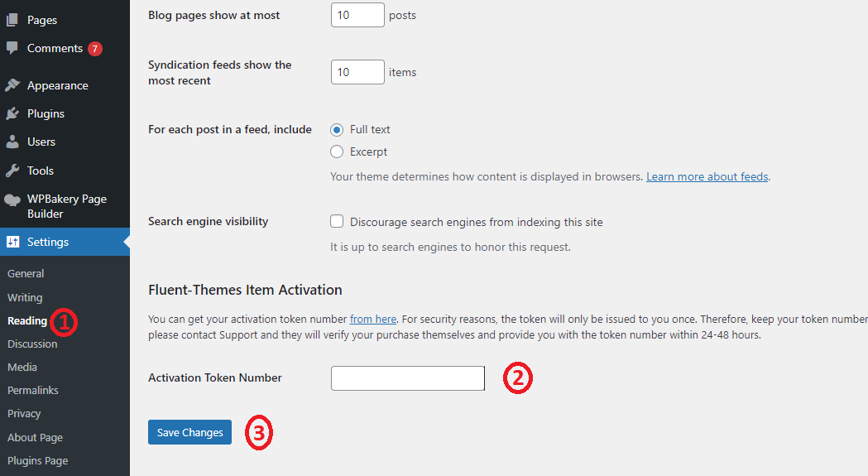Select the Excerpt radio button
This screenshot has height=476, width=868.
(x=337, y=151)
